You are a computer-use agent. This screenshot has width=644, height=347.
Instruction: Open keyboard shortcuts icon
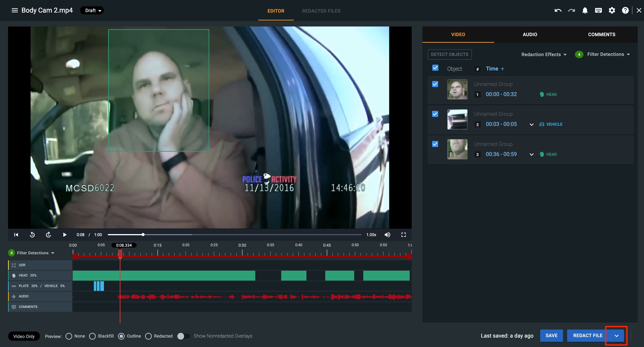pyautogui.click(x=598, y=11)
